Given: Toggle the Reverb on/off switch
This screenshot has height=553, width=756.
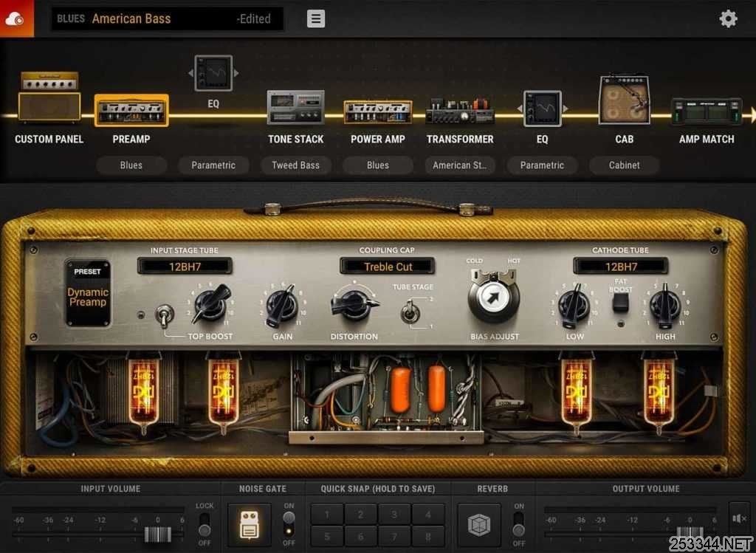Looking at the screenshot, I should [518, 524].
